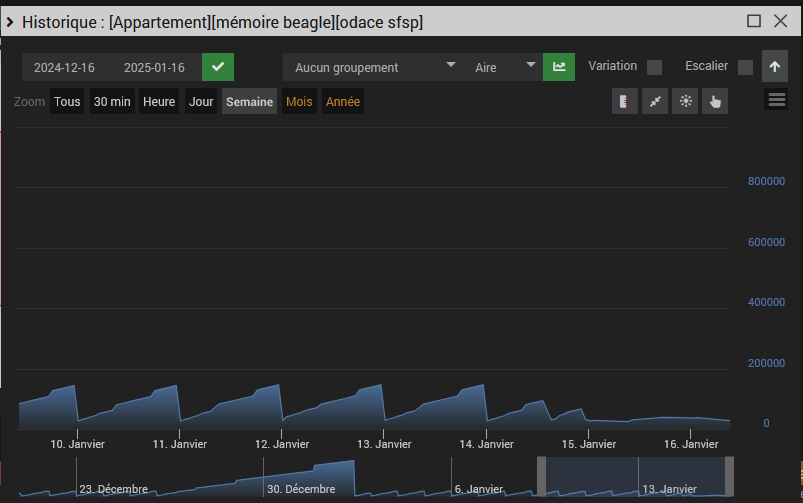Toggle the Escalier checkbox

coord(745,67)
